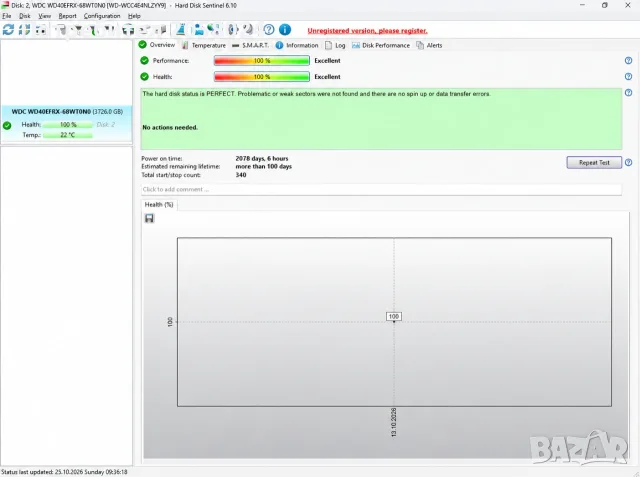Open About via blue 'i' toolbar icon
Image resolution: width=640 pixels, height=477 pixels.
(x=285, y=30)
